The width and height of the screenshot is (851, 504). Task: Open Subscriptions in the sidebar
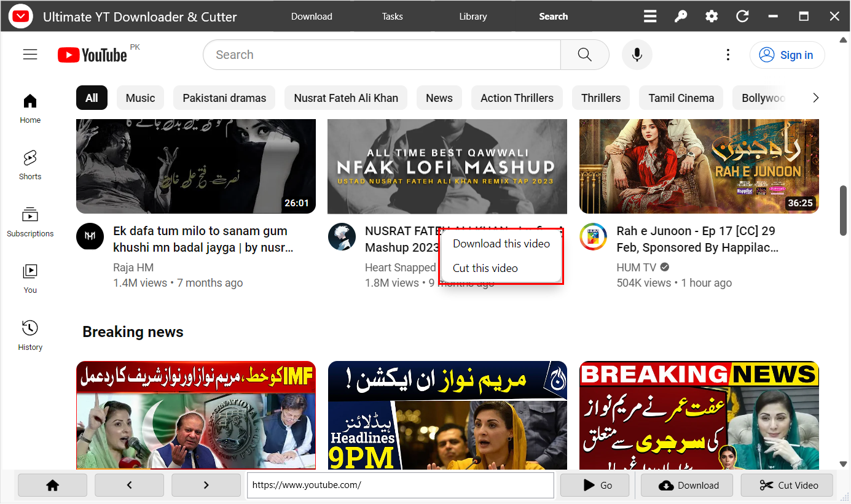tap(30, 222)
